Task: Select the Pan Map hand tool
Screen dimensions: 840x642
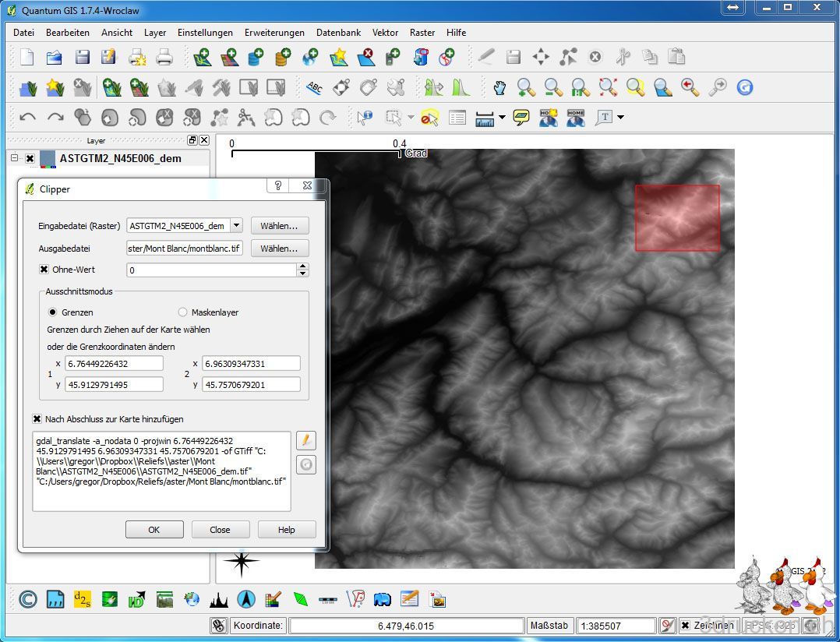Action: point(499,87)
